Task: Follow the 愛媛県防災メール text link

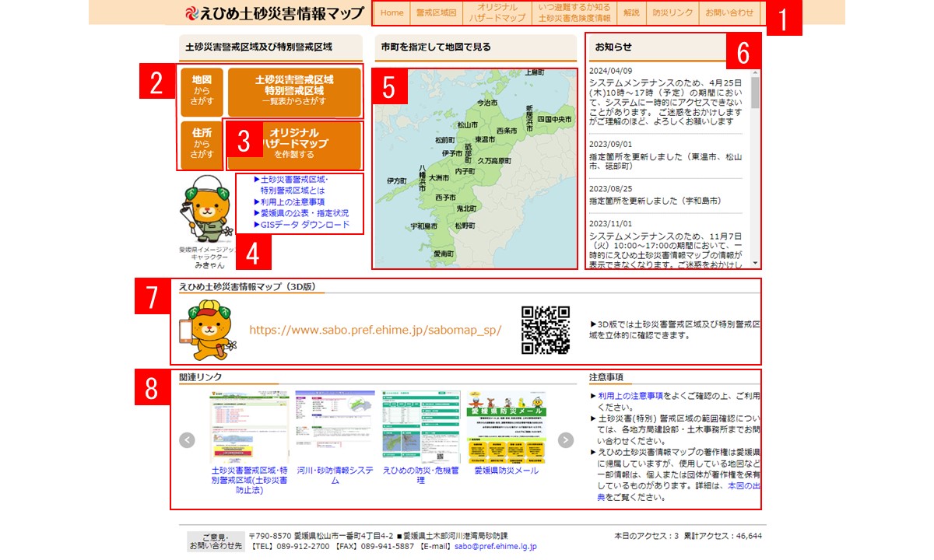Action: point(506,471)
